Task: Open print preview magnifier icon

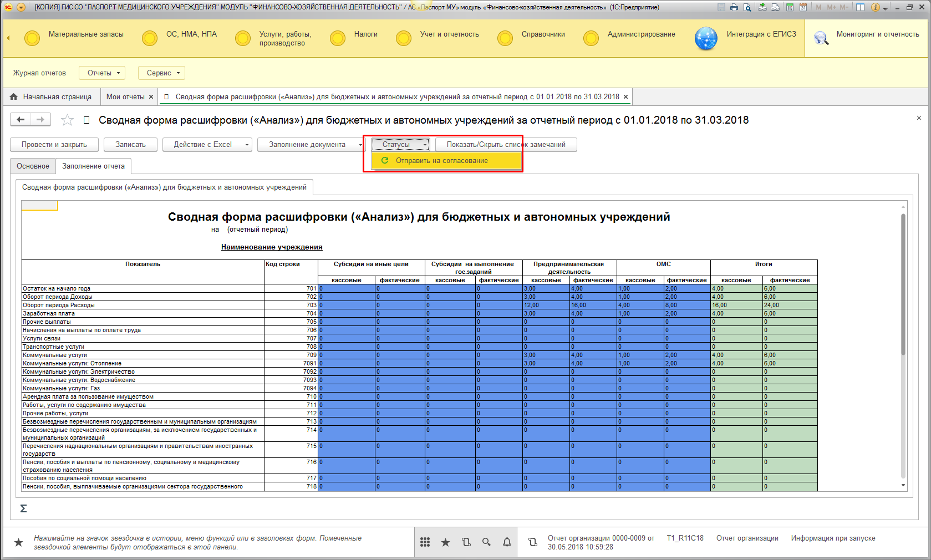Action: tap(747, 7)
